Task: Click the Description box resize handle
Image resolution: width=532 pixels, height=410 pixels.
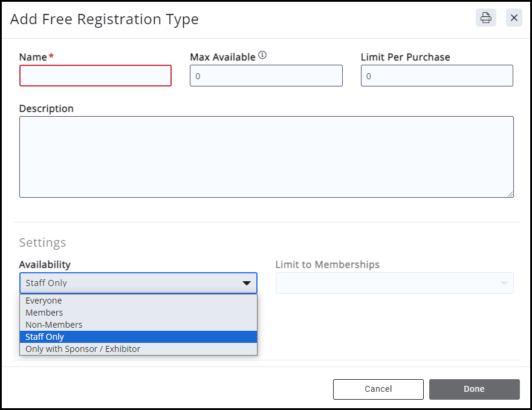Action: pyautogui.click(x=510, y=194)
